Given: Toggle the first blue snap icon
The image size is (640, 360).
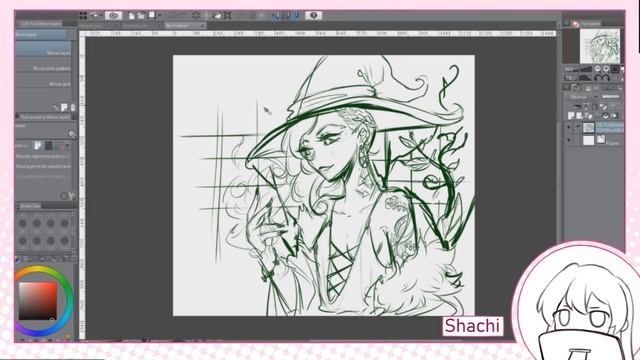Looking at the screenshot, I should tap(276, 16).
